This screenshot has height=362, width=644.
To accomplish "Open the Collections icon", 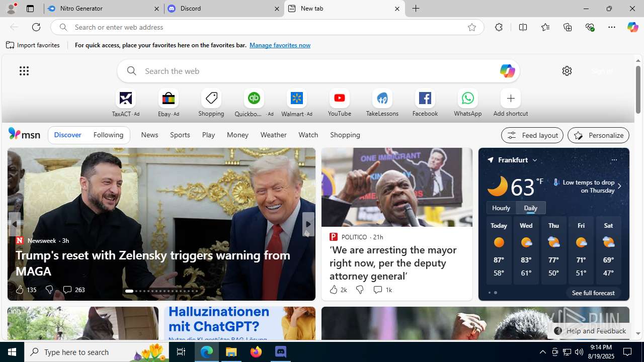I will coord(568,27).
